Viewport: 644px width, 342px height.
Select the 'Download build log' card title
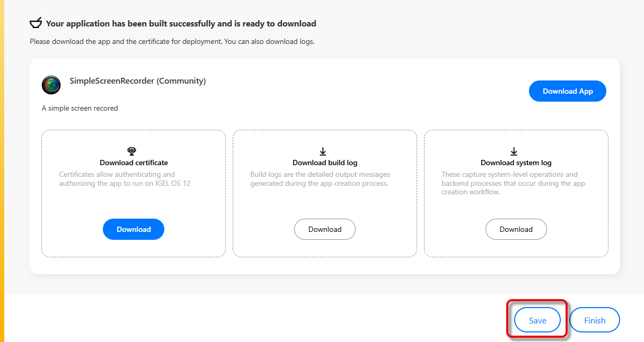[x=325, y=163]
